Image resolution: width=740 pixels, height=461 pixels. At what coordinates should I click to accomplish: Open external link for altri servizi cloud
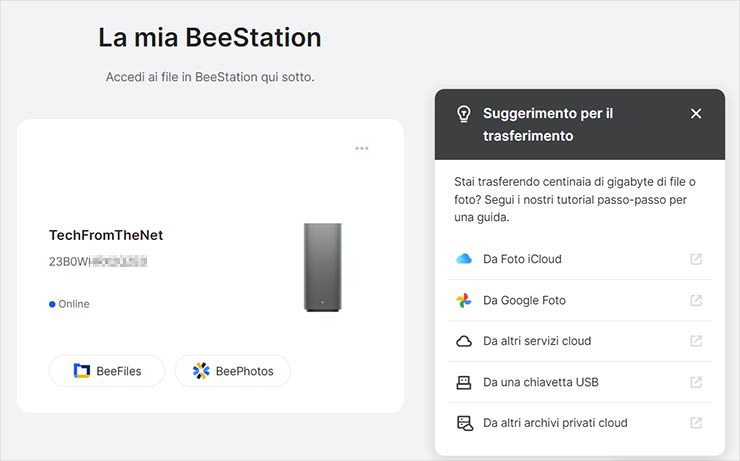[x=696, y=341]
